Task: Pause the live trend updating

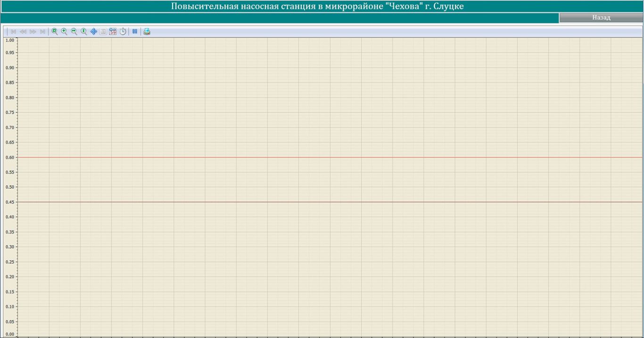Action: (135, 32)
